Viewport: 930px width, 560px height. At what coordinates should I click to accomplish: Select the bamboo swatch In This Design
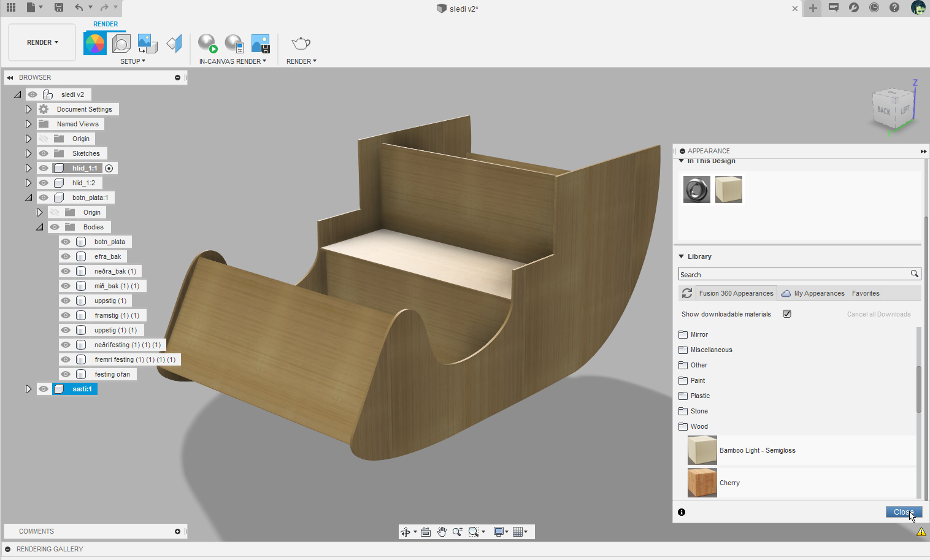coord(729,190)
